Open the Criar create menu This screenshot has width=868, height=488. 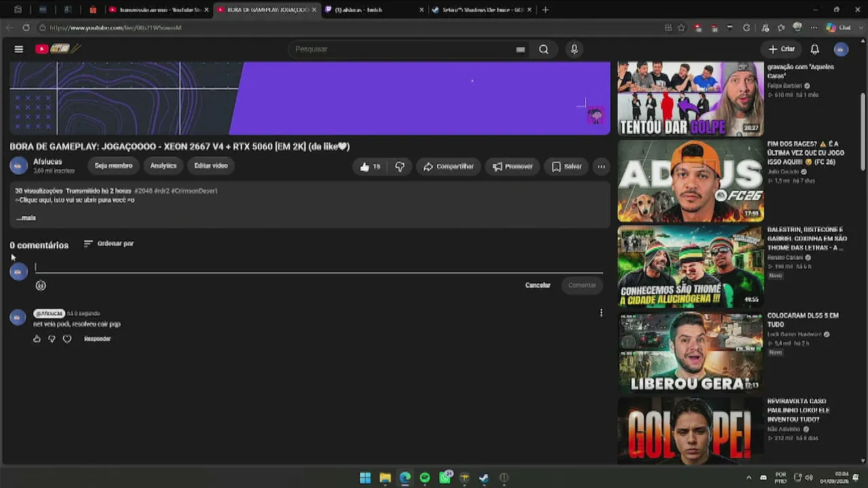click(781, 49)
